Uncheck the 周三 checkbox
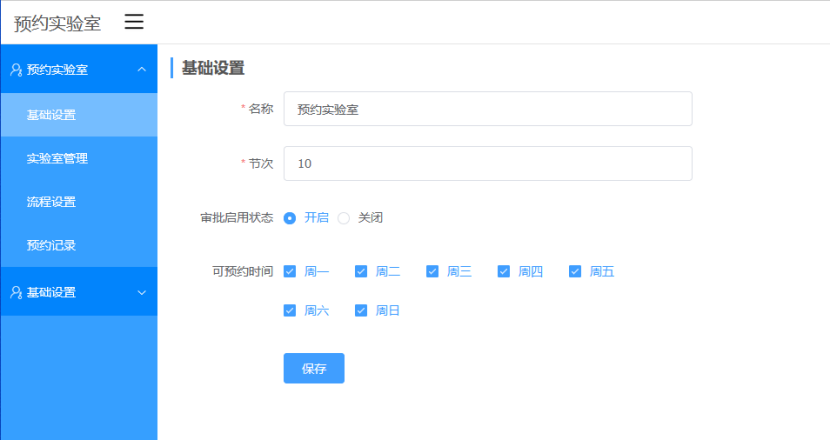The height and width of the screenshot is (441, 830). (x=432, y=272)
